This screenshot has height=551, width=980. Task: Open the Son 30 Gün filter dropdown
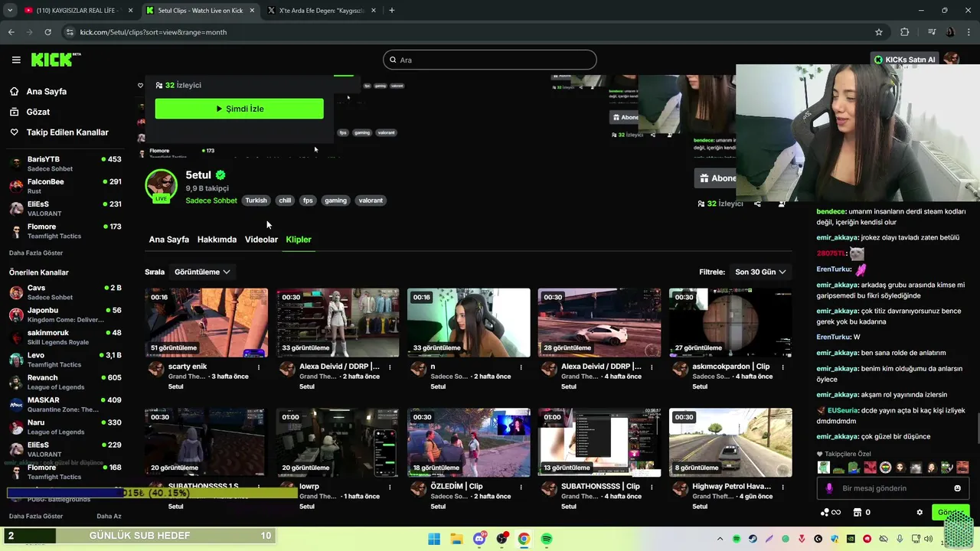coord(760,272)
